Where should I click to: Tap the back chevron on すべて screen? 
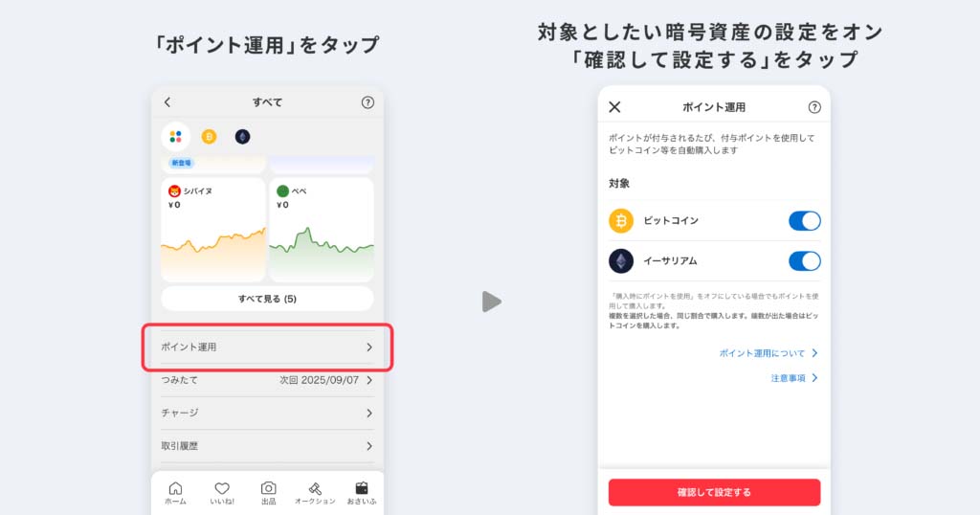coord(167,101)
